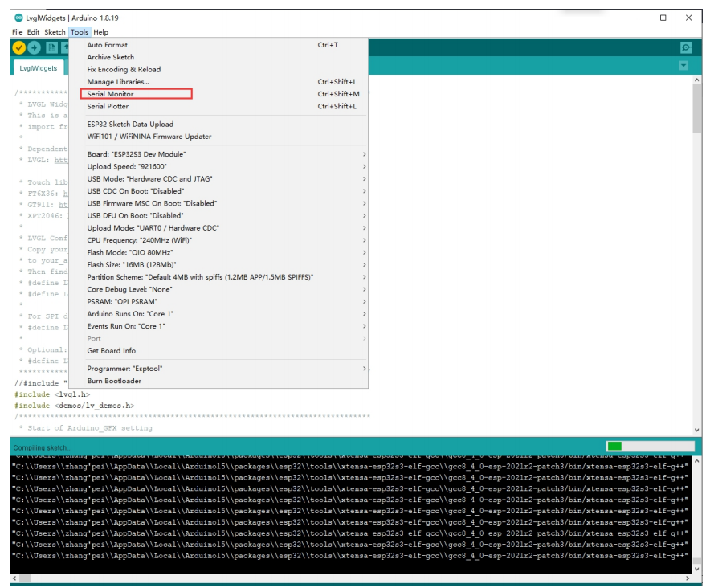Image resolution: width=710 pixels, height=588 pixels.
Task: Open the File menu
Action: [18, 32]
